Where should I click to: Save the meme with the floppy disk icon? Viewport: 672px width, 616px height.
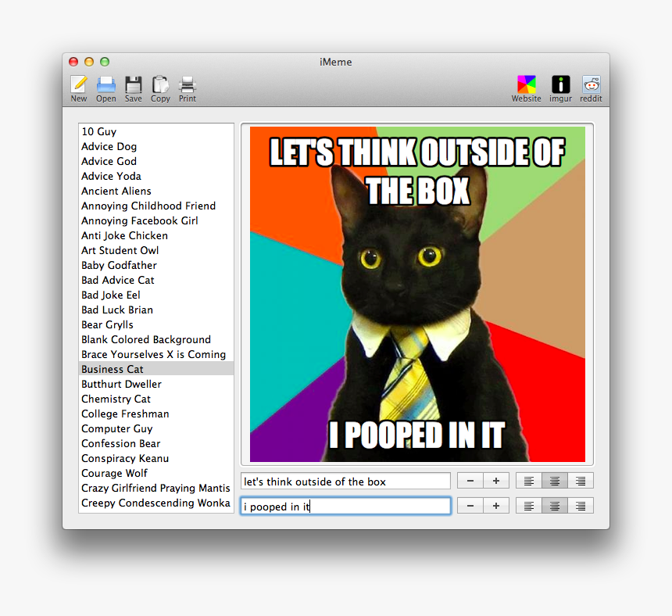[134, 85]
